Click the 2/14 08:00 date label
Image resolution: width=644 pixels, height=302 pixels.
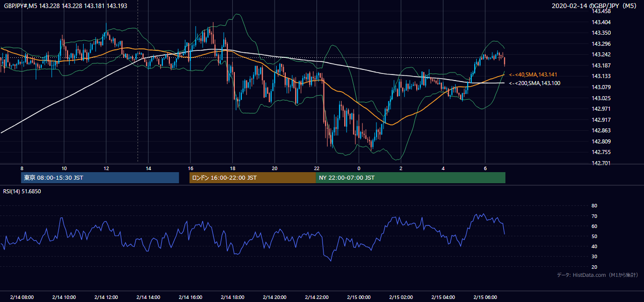pos(22,297)
